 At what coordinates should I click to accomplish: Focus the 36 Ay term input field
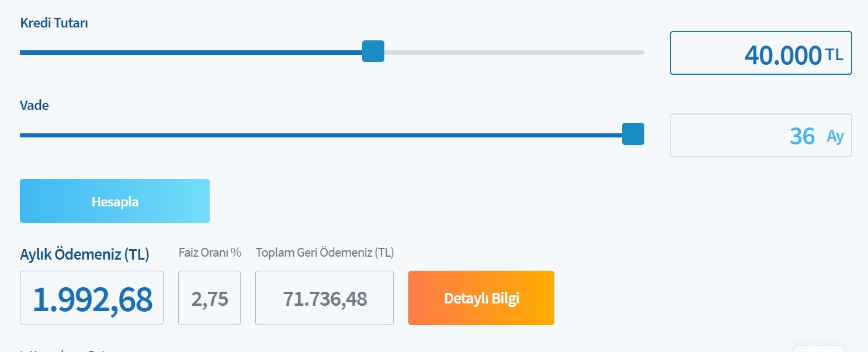coord(761,136)
